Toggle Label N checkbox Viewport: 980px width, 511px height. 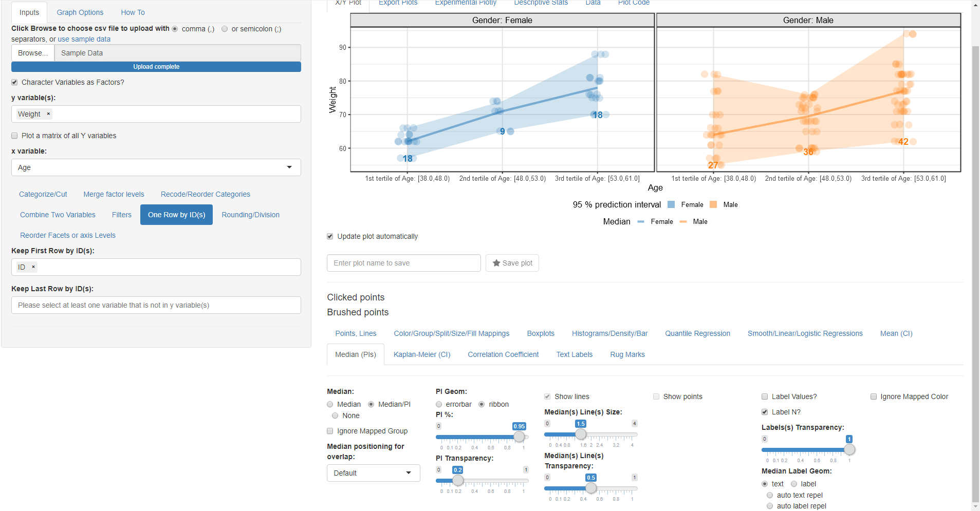(x=765, y=412)
